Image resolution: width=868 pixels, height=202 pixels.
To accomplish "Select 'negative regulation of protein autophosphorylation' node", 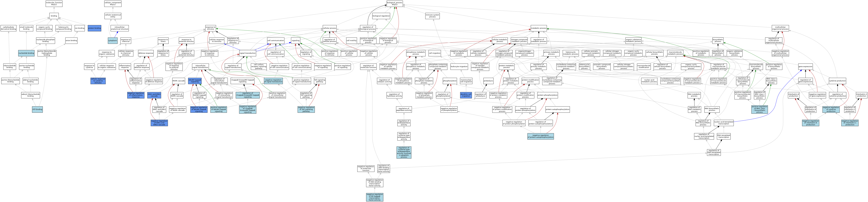I will click(541, 136).
